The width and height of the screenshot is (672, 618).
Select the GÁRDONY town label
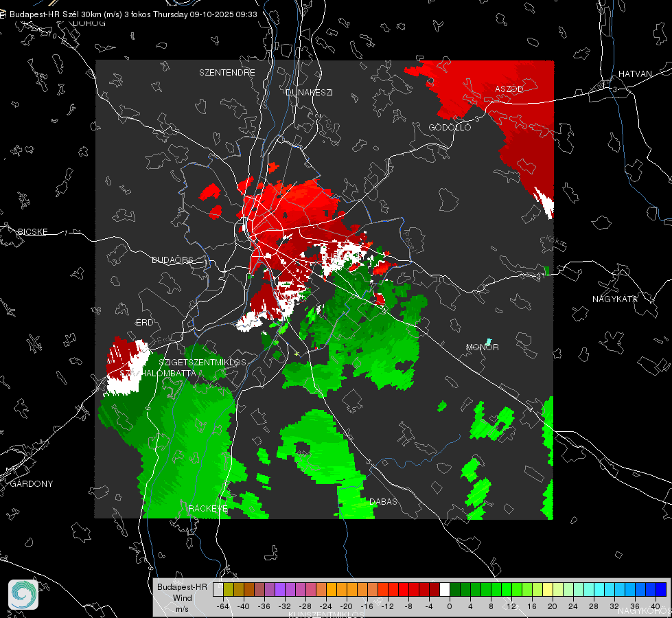(32, 484)
